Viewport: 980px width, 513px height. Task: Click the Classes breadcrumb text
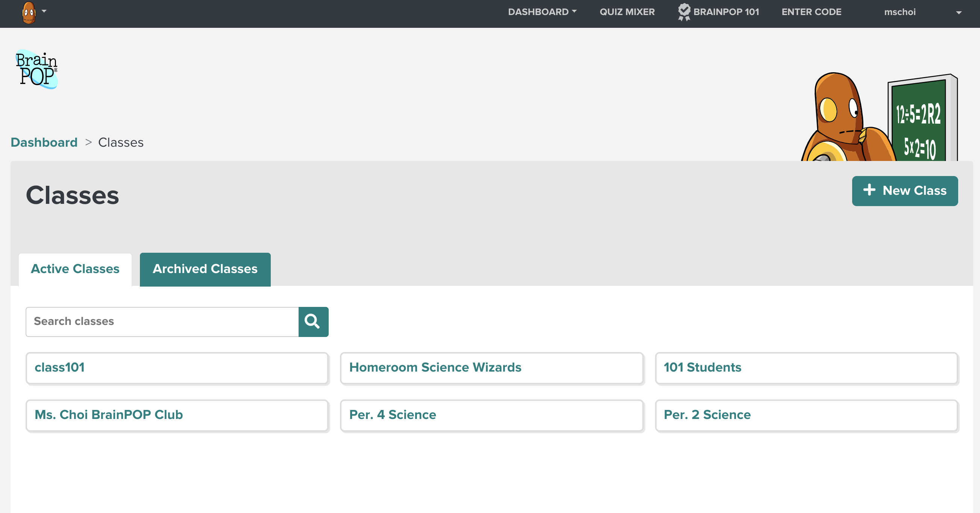pos(121,142)
